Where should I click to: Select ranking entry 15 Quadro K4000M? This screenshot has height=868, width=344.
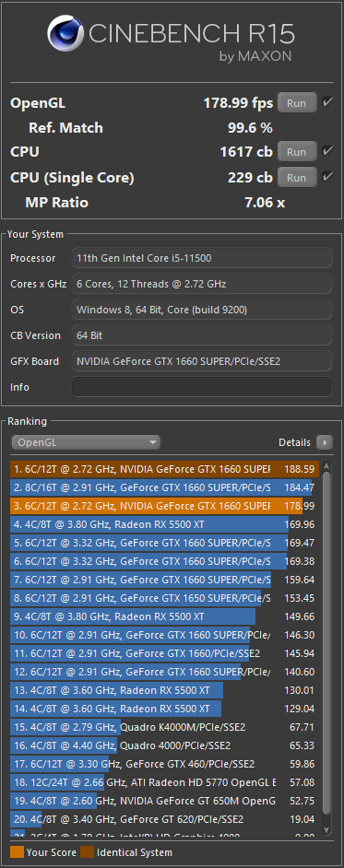[x=164, y=727]
